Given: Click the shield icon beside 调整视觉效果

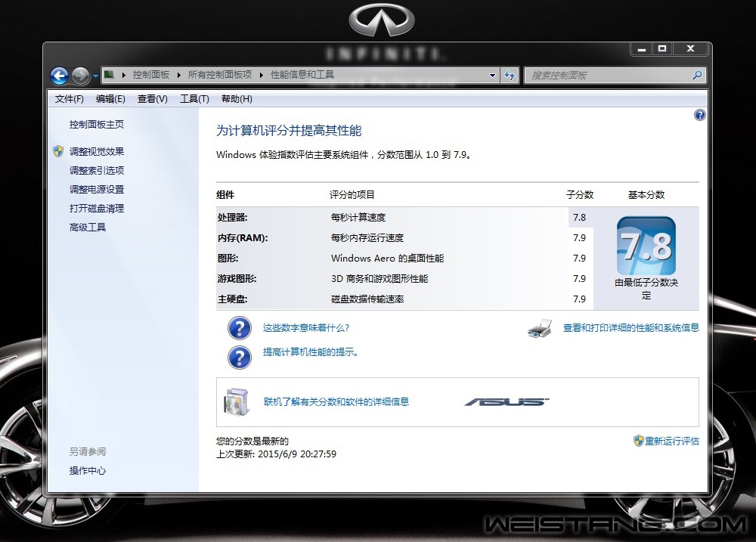Looking at the screenshot, I should (x=58, y=151).
